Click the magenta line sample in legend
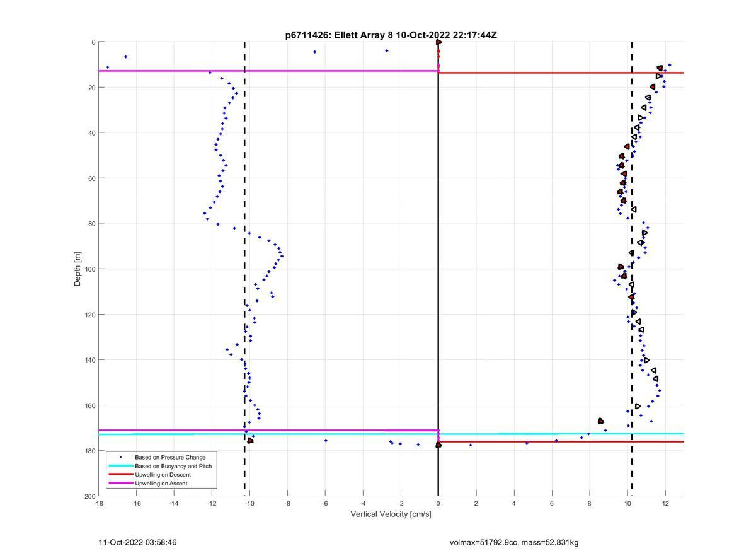The image size is (756, 558). (x=120, y=484)
